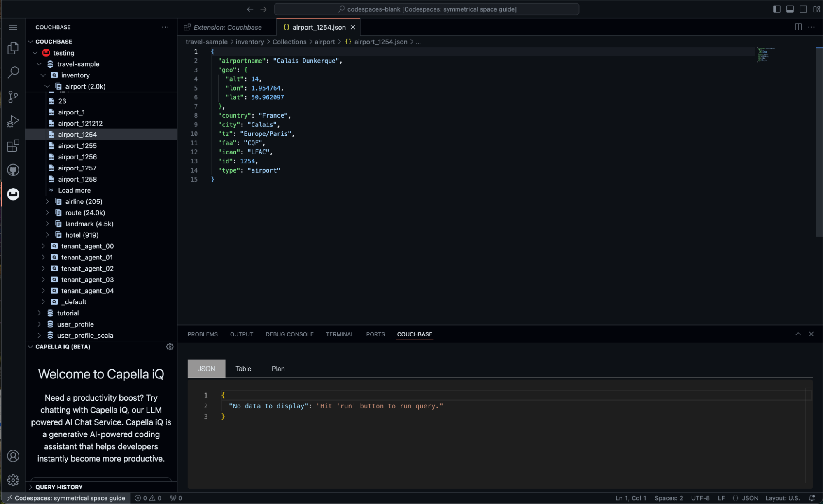
Task: Select the Couchbase icon in activity bar
Action: coord(13,194)
